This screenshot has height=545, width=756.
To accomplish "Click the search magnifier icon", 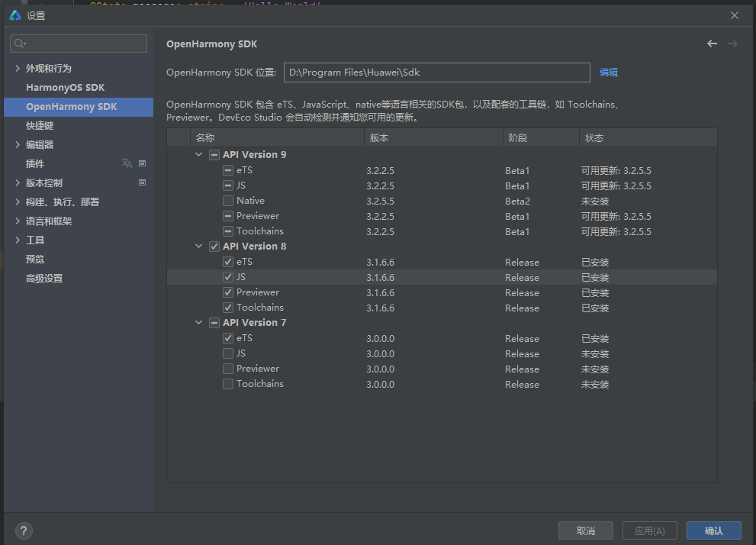I will coord(20,44).
